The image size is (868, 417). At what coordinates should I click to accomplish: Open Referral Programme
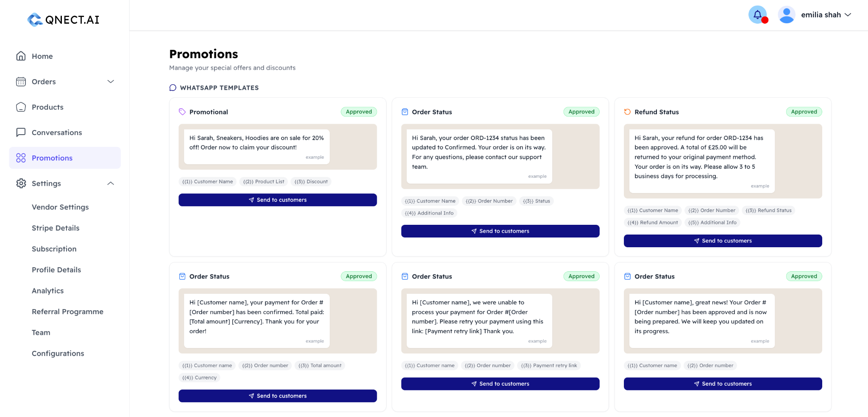(67, 312)
